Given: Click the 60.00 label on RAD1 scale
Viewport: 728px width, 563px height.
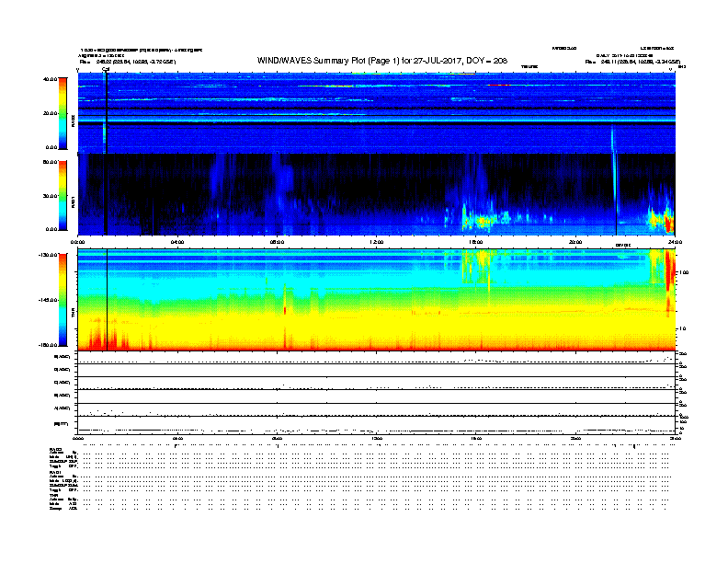Looking at the screenshot, I should (x=50, y=162).
